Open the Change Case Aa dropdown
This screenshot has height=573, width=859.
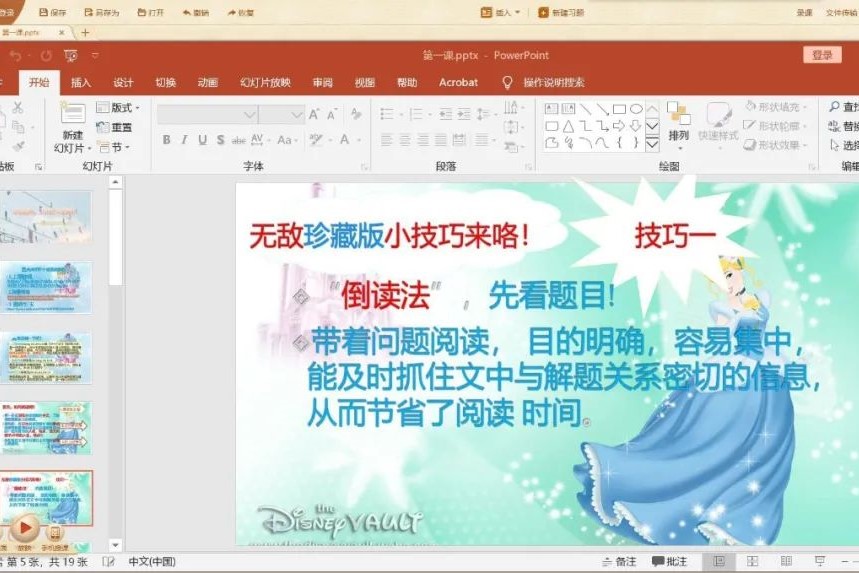click(x=286, y=140)
